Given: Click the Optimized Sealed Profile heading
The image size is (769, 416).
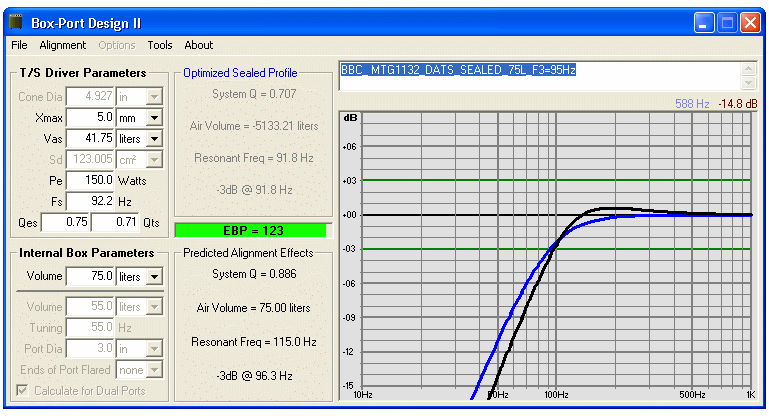Looking at the screenshot, I should (240, 73).
